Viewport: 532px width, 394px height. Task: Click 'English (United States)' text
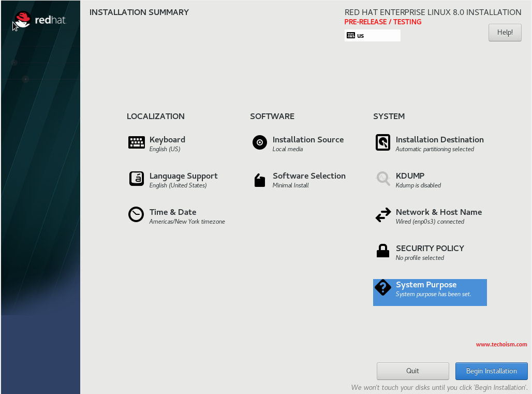(178, 185)
